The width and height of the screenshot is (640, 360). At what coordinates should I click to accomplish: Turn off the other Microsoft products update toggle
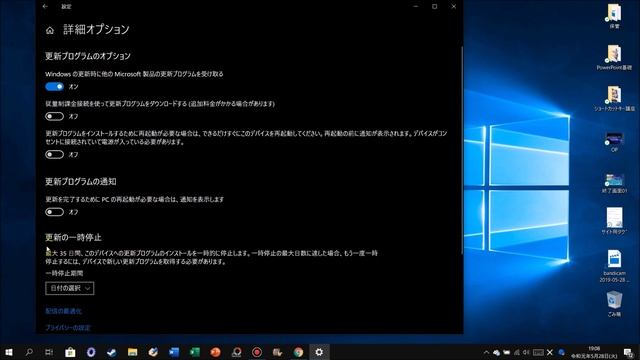click(54, 87)
